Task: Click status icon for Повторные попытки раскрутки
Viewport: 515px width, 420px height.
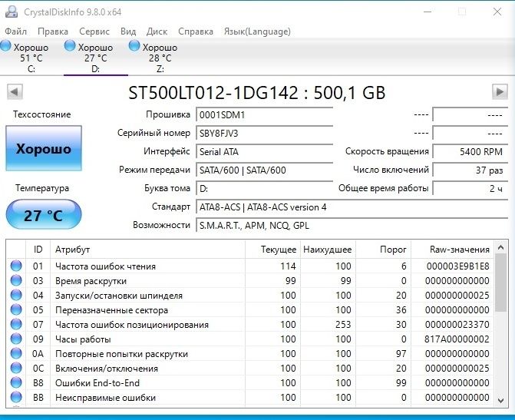Action: click(x=16, y=353)
